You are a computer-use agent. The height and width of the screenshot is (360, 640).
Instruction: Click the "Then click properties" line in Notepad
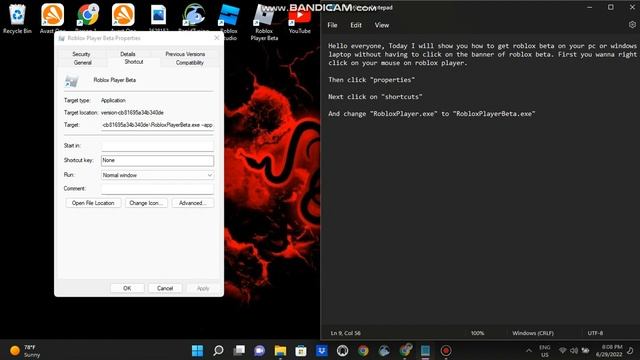pyautogui.click(x=371, y=80)
